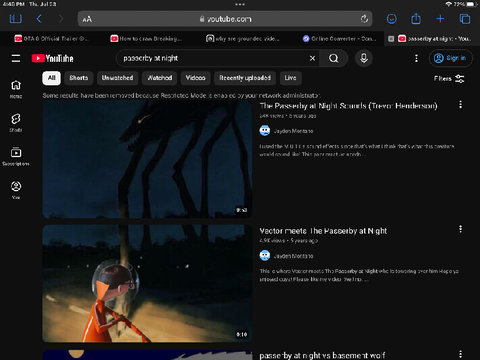Select the All filter chip

(x=51, y=78)
